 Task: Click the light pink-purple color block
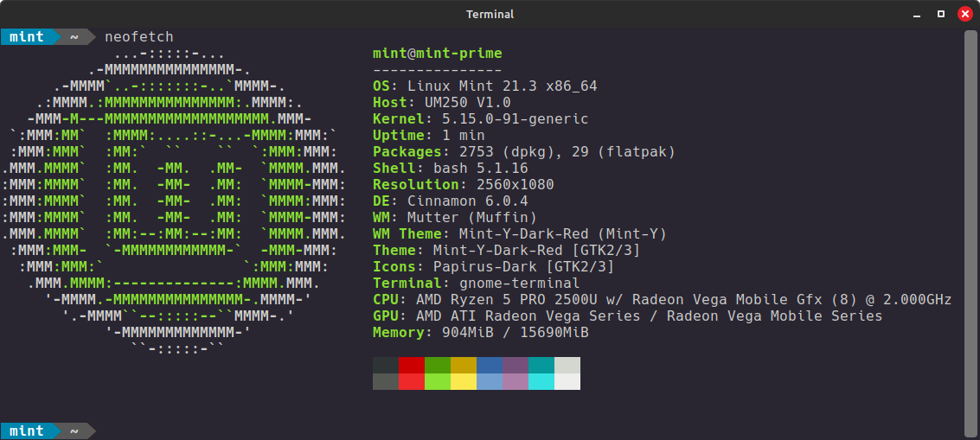(x=515, y=381)
